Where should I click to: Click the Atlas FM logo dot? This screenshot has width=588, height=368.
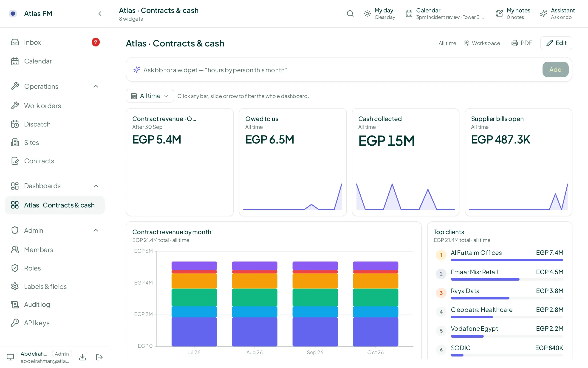click(13, 14)
